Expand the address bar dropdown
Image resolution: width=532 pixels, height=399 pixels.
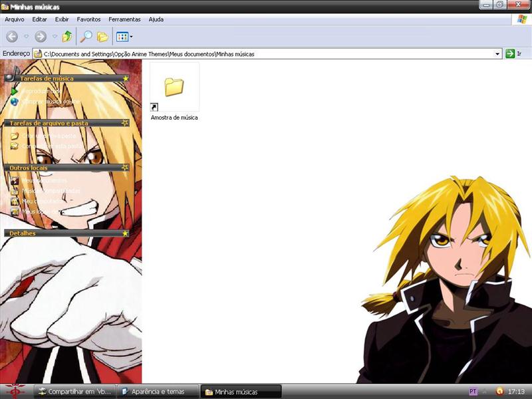pos(497,54)
